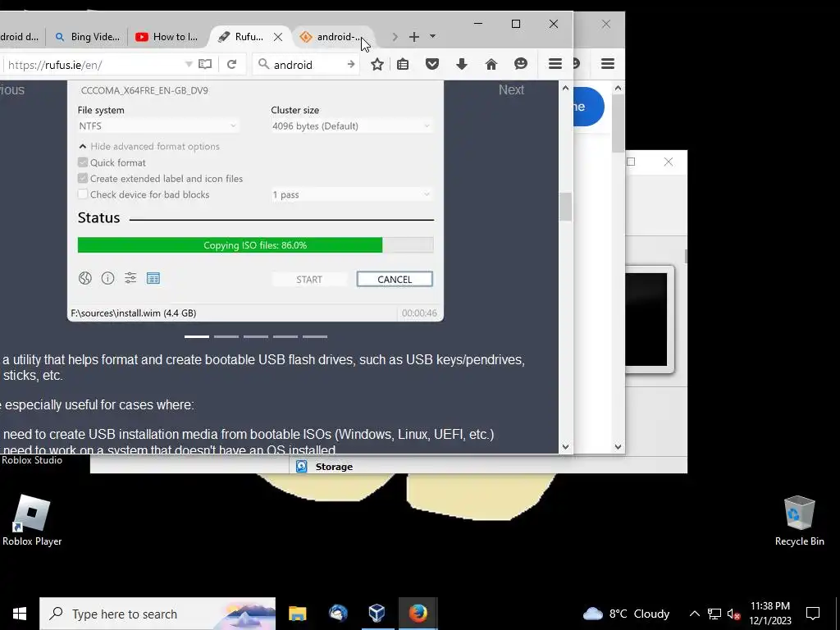This screenshot has width=840, height=630.
Task: Select the Storage item in VirtualBox window
Action: pos(325,467)
